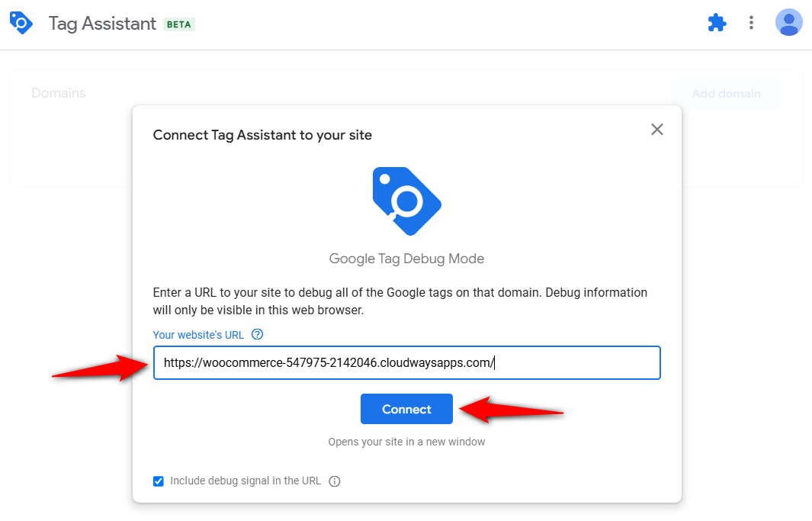Viewport: 812px width, 521px height.
Task: Click the 'Include debug signal in the URL' label
Action: click(x=246, y=481)
